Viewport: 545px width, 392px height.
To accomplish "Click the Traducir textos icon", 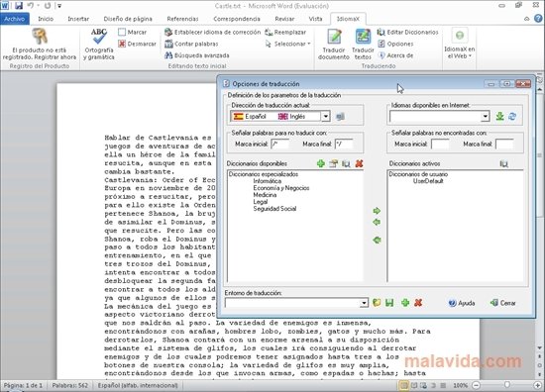I will [x=363, y=37].
